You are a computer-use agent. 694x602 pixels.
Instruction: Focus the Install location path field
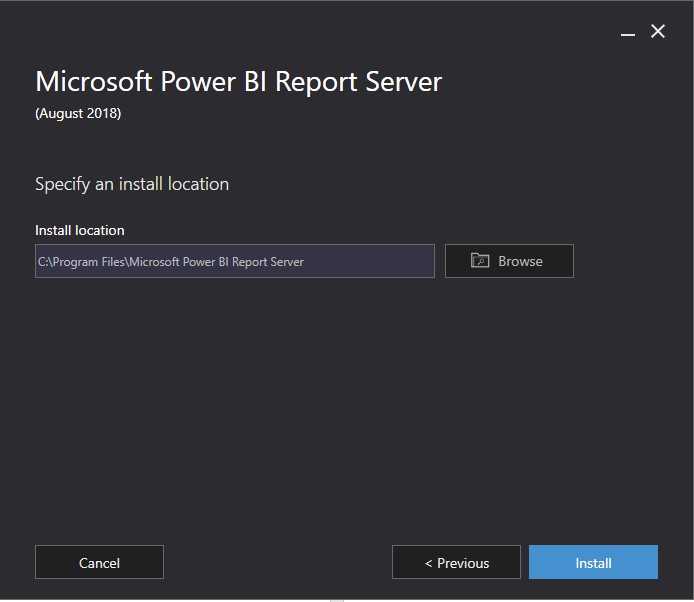[x=235, y=261]
